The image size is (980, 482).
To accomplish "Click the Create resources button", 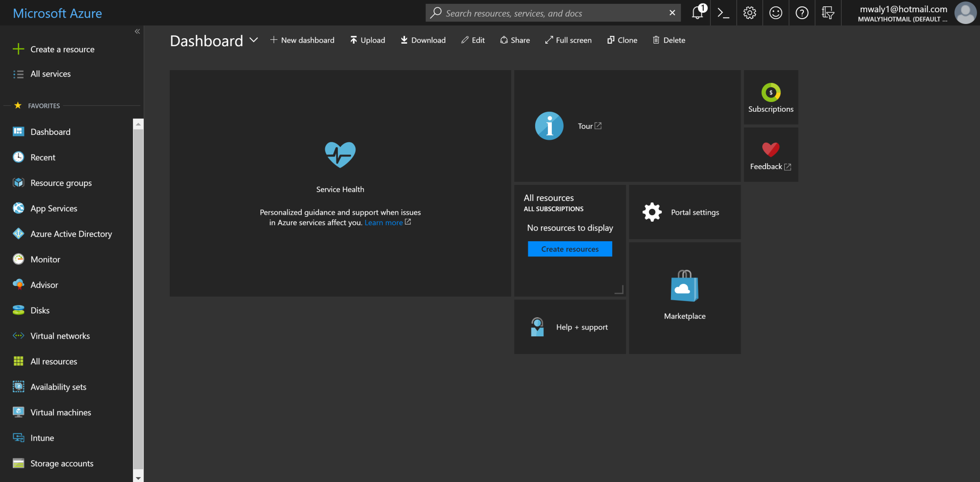I will [x=570, y=249].
